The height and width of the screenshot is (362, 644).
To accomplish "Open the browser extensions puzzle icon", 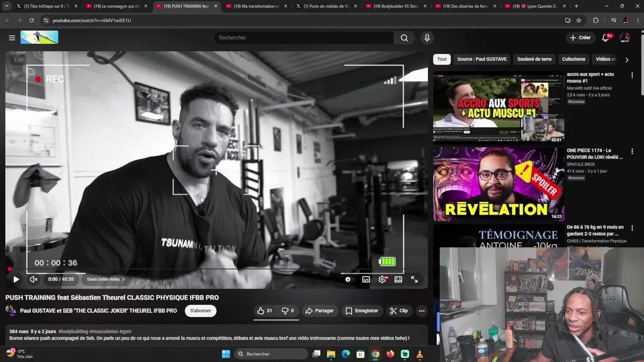I will pyautogui.click(x=596, y=20).
